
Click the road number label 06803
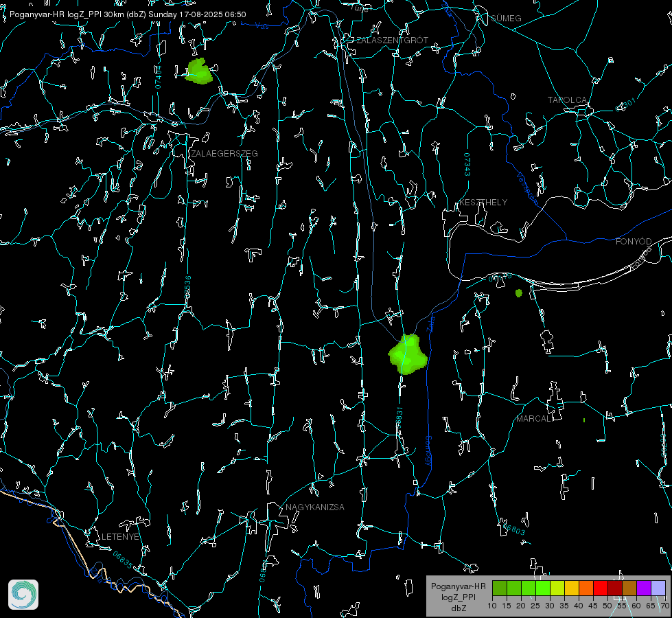click(514, 529)
